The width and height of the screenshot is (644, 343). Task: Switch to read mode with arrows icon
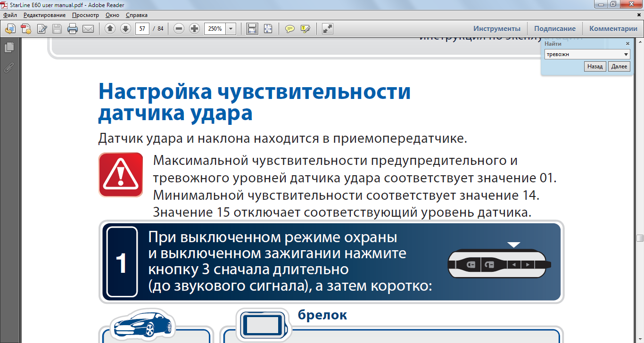tap(328, 29)
